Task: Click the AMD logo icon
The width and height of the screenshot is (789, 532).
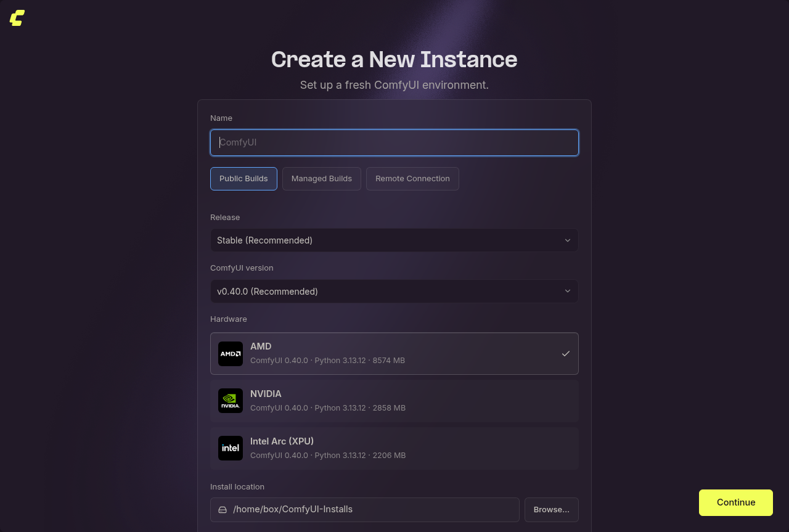Action: (x=231, y=354)
